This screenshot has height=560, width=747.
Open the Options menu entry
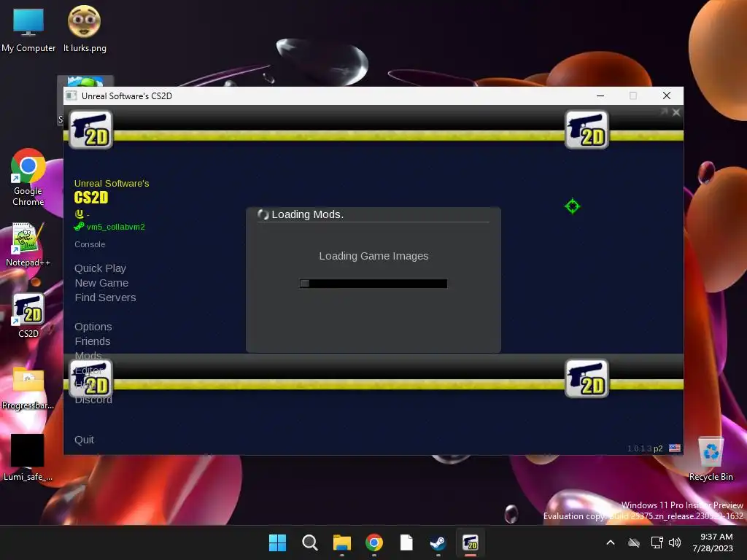pyautogui.click(x=93, y=327)
